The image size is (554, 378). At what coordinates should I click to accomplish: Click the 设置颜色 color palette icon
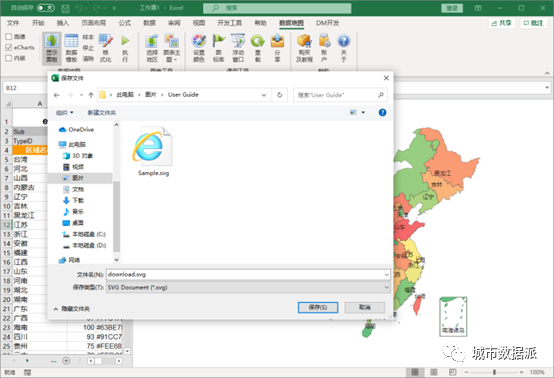pos(199,48)
